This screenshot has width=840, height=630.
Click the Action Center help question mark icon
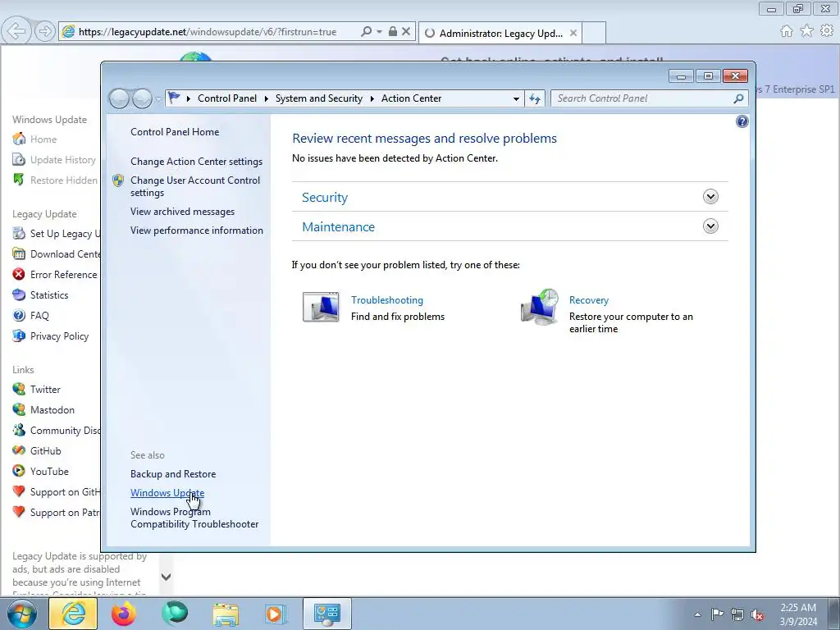[x=742, y=121]
